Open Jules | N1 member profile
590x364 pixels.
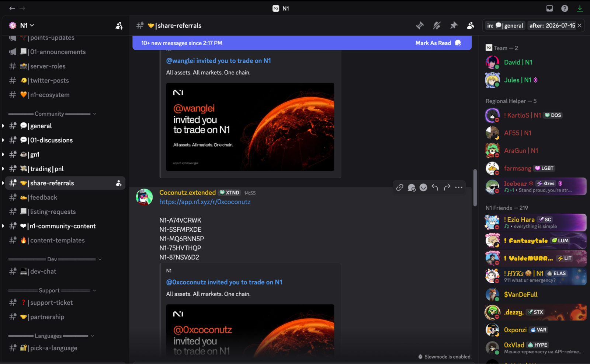click(535, 80)
